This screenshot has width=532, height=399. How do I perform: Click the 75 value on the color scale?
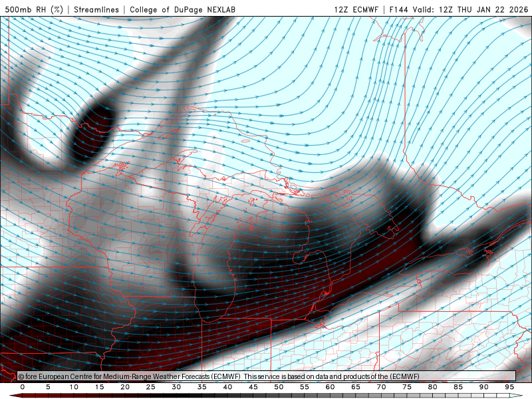pos(407,387)
